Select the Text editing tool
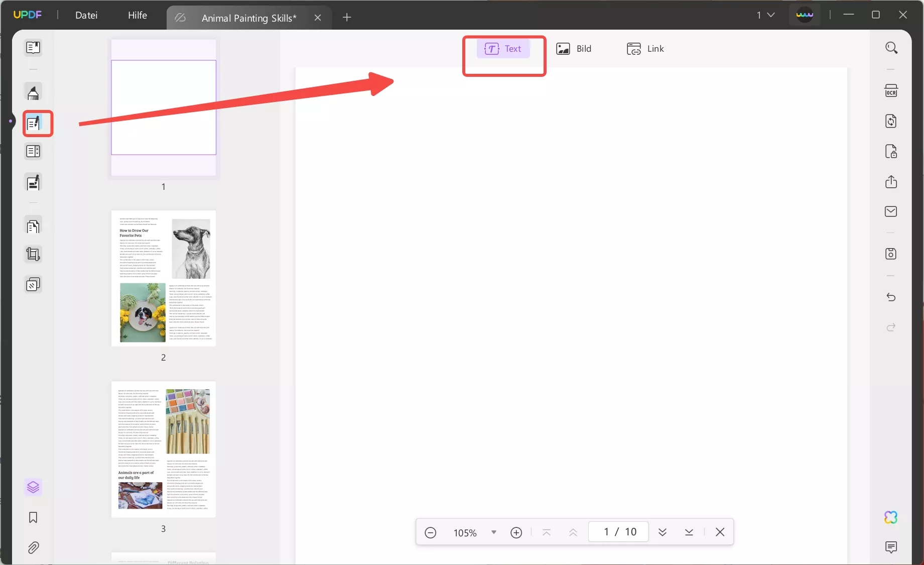 click(x=503, y=49)
